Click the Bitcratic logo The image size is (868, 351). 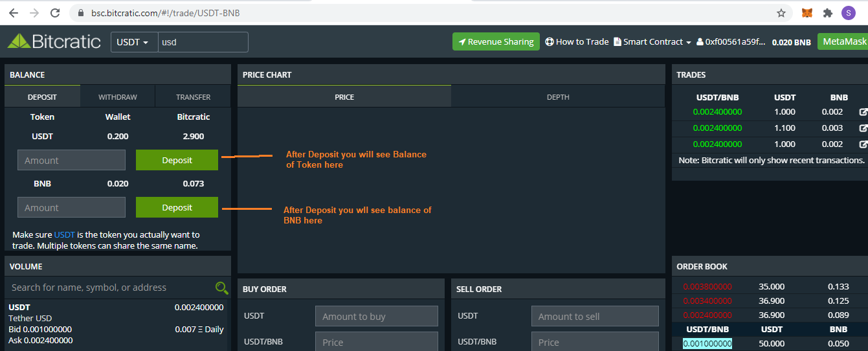point(54,41)
